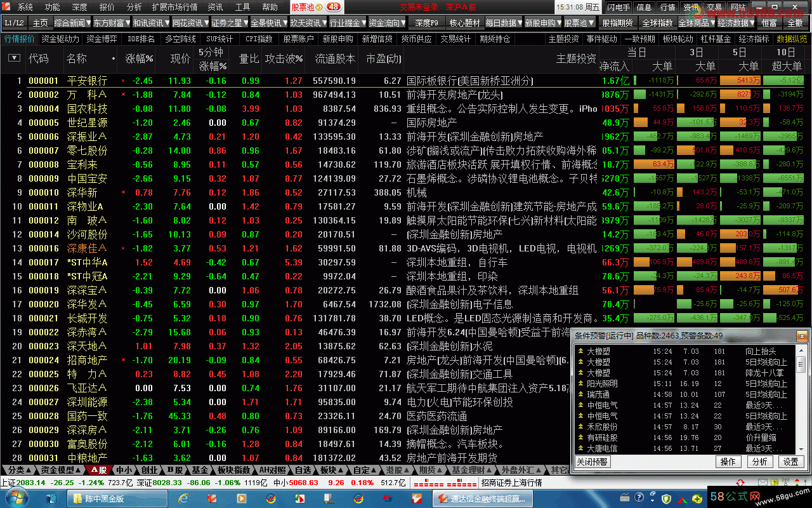Click the 上证 index value in status bar
The height and width of the screenshot is (508, 812).
click(x=32, y=483)
